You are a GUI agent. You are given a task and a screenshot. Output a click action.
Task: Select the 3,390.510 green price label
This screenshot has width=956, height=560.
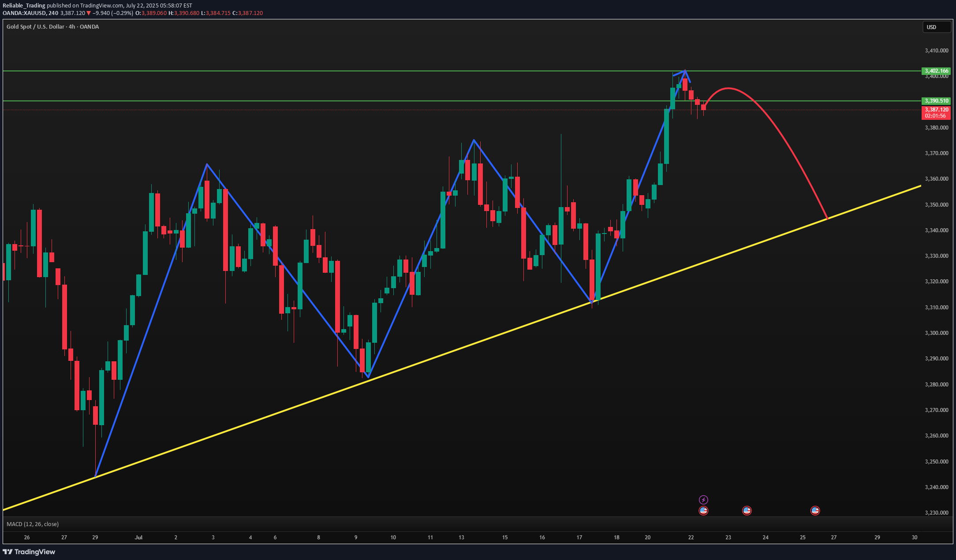click(936, 101)
